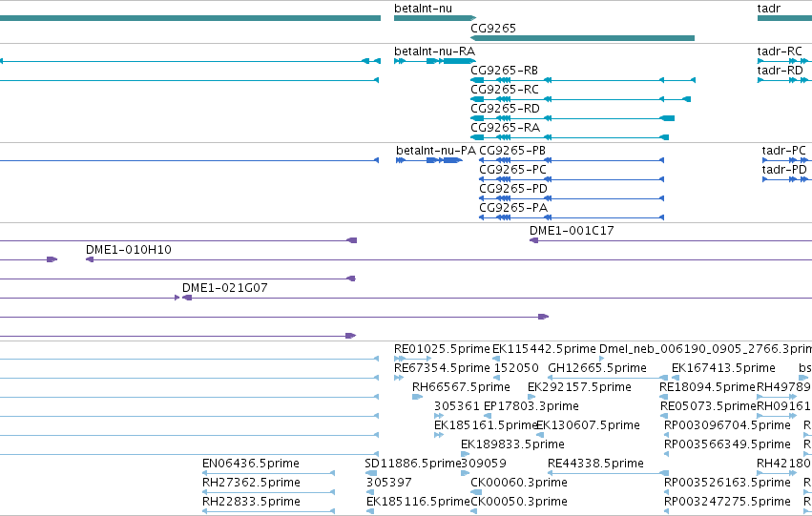Click protein CG9265-PD
Viewport: 812px width, 516px height.
[x=572, y=198]
